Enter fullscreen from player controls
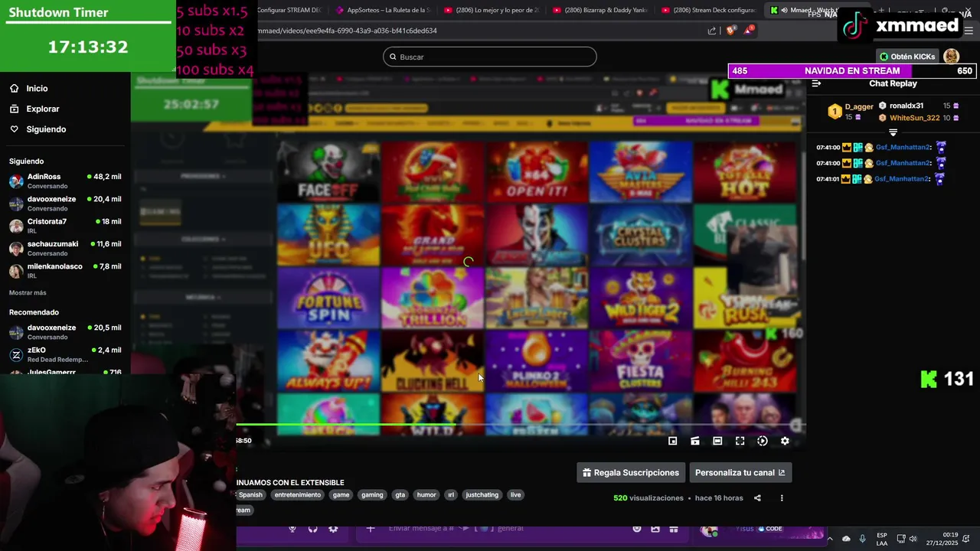This screenshot has height=551, width=980. [740, 441]
